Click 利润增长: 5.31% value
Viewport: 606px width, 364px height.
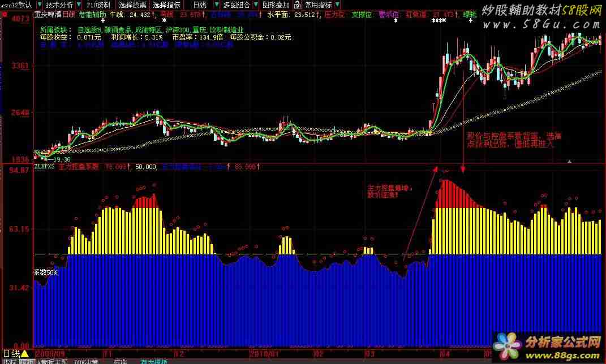point(137,37)
